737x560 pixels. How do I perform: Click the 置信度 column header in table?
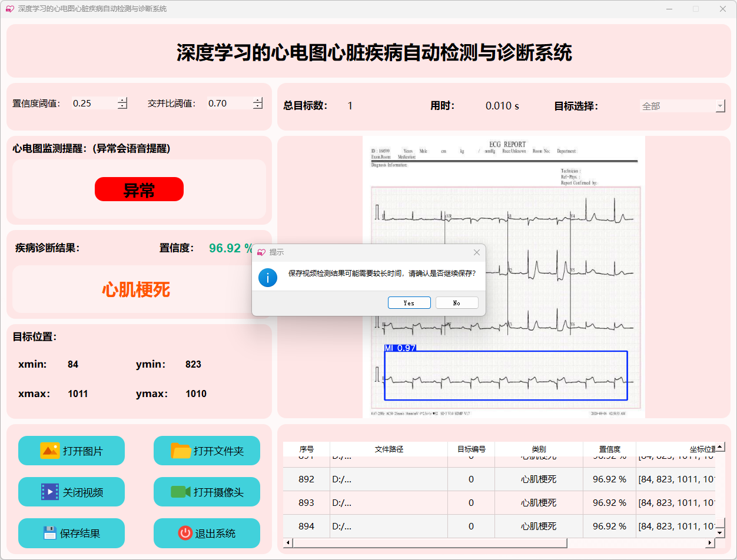click(x=609, y=449)
